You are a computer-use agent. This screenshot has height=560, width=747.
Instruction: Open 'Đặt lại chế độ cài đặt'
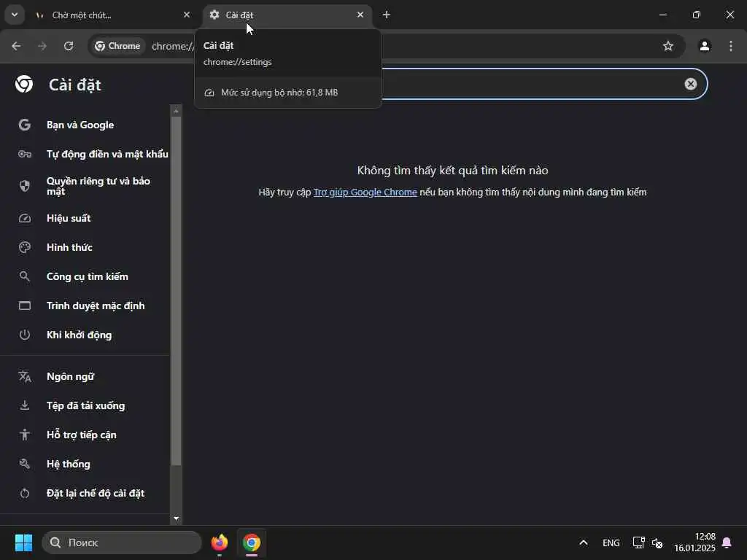[85, 494]
